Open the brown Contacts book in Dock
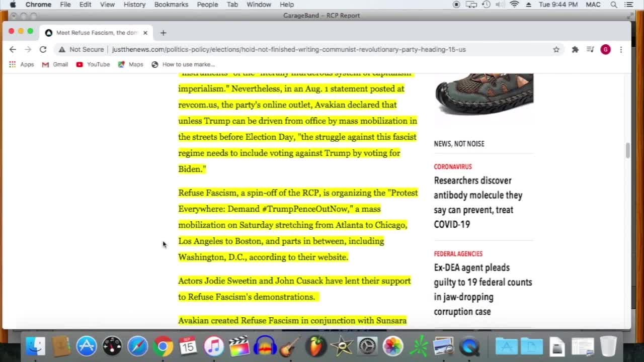 pyautogui.click(x=61, y=346)
